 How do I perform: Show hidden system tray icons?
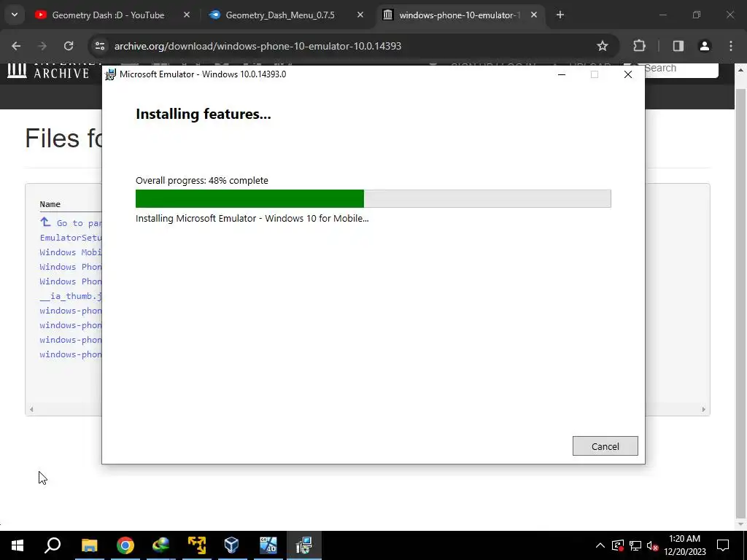coord(600,545)
